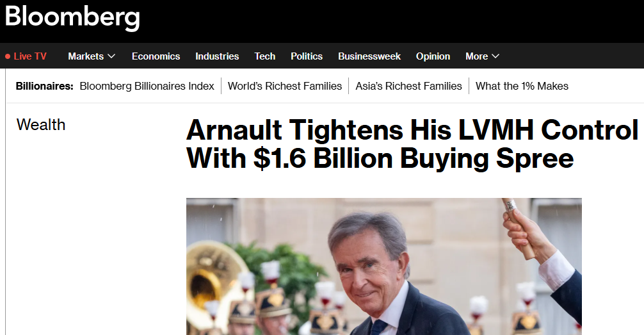Go to Businessweek
The height and width of the screenshot is (335, 644).
point(369,56)
